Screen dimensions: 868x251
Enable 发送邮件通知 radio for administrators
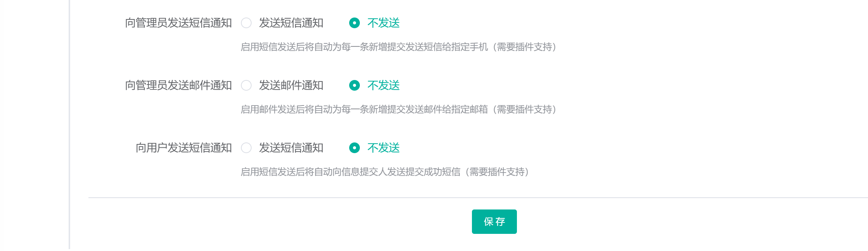(x=246, y=85)
